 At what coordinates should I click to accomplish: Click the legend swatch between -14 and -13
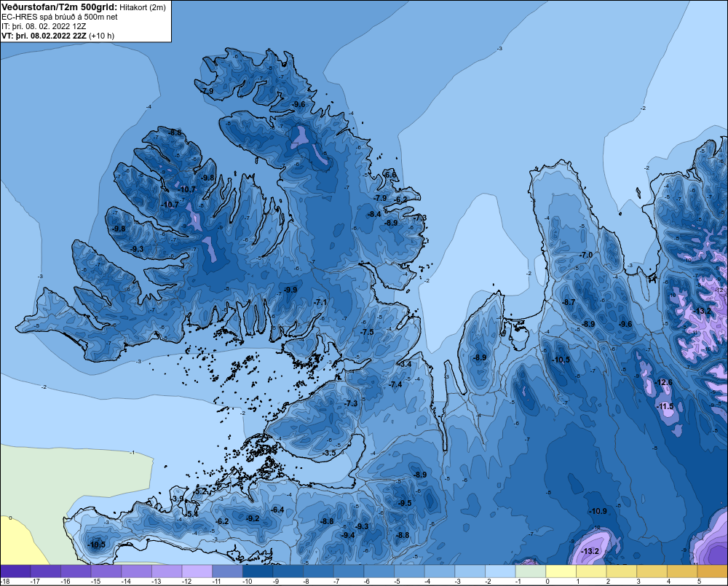[137, 571]
